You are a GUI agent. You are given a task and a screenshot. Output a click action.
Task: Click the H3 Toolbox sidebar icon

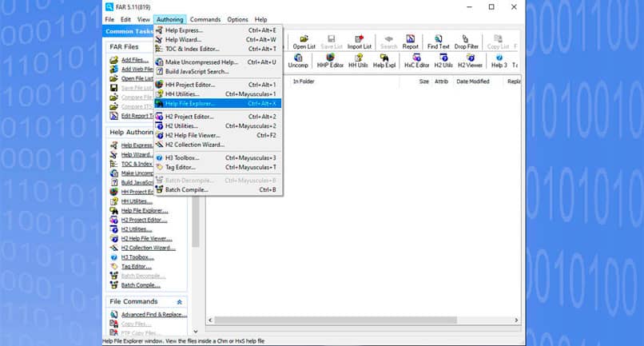coord(113,257)
